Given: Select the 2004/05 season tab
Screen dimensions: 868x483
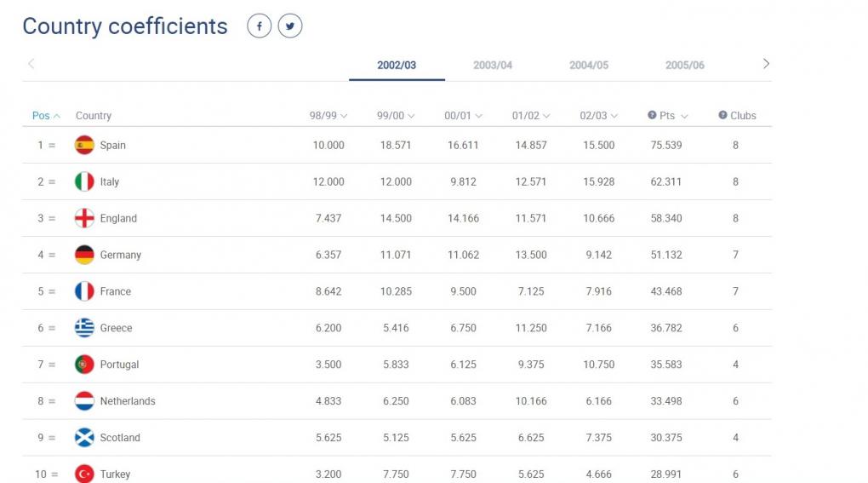Looking at the screenshot, I should (x=589, y=66).
